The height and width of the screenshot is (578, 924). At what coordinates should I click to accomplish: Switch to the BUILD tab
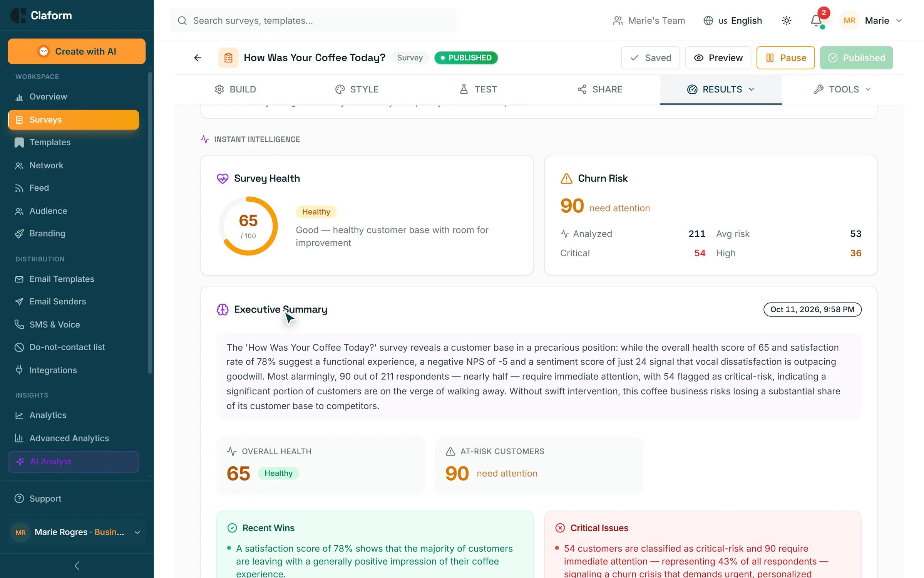pos(235,89)
